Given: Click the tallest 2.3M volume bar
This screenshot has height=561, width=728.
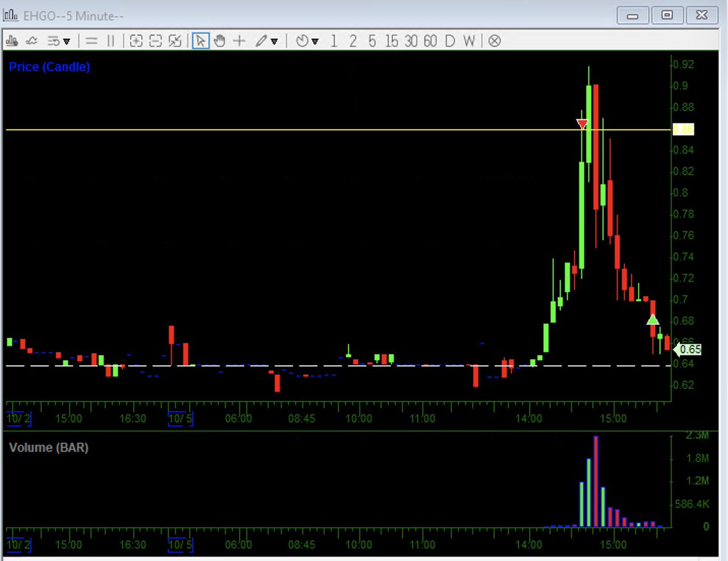Looking at the screenshot, I should coord(596,481).
